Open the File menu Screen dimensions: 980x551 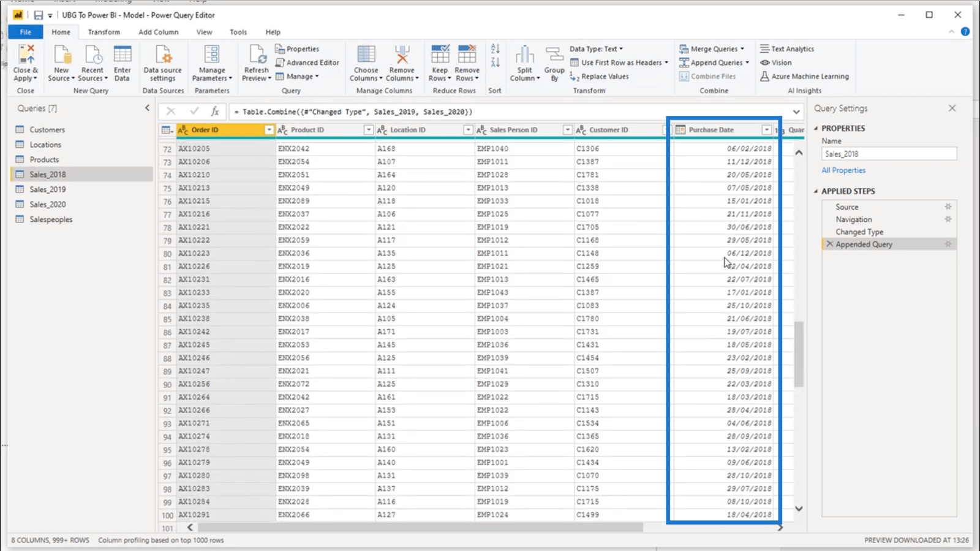click(26, 32)
